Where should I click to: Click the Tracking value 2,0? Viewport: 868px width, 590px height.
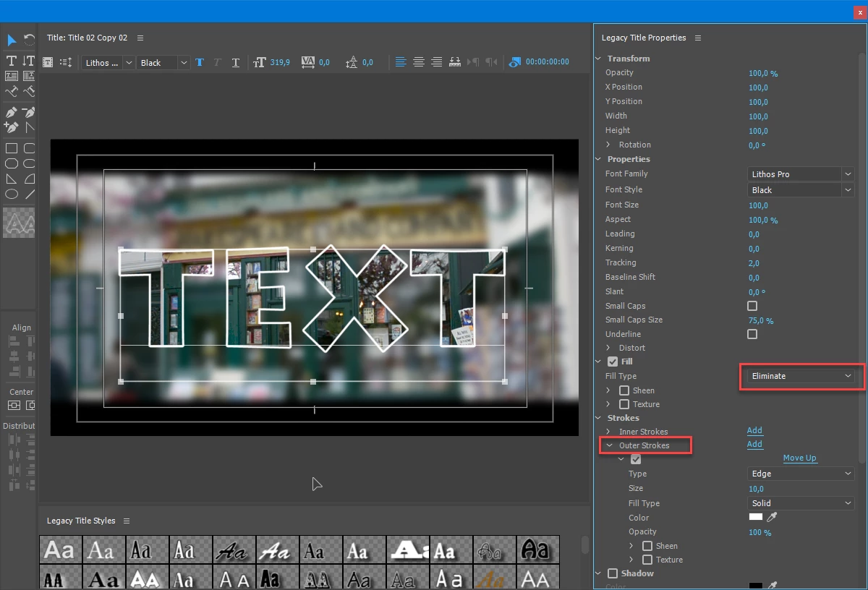point(754,263)
